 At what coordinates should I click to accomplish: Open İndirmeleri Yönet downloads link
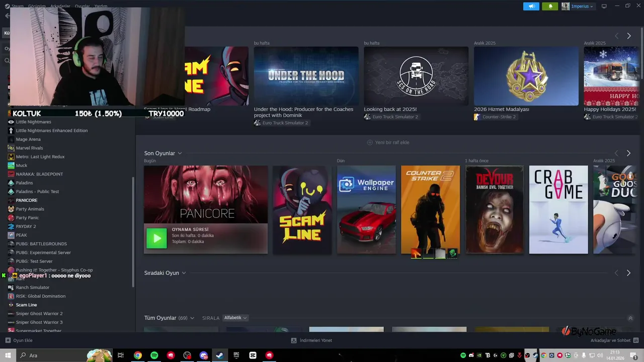point(311,340)
